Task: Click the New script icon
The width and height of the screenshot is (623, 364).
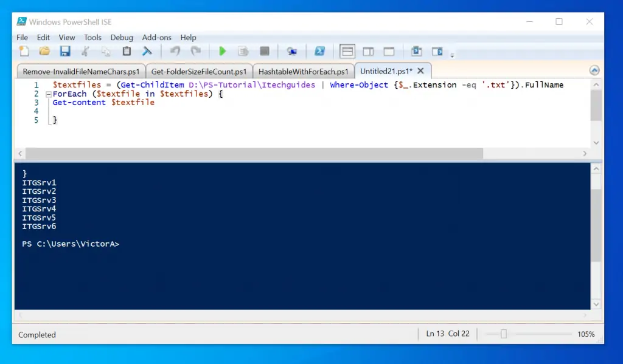Action: tap(24, 52)
